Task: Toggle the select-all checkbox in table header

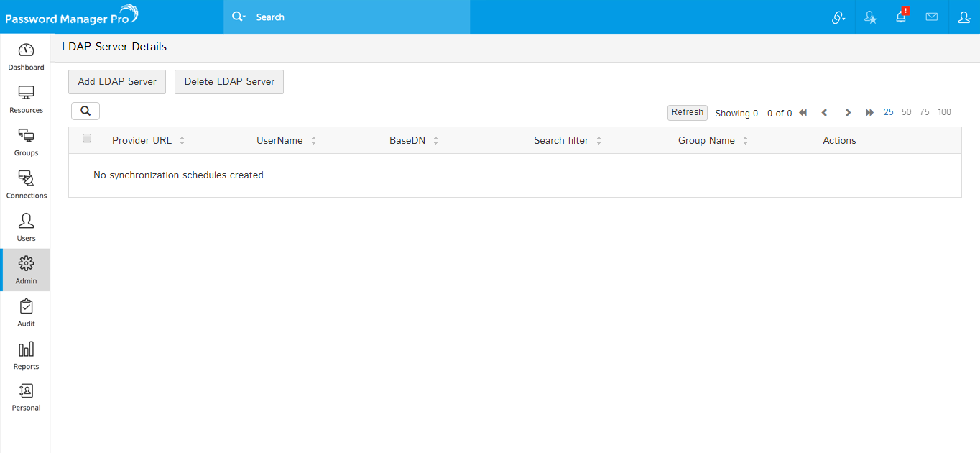Action: pos(87,139)
